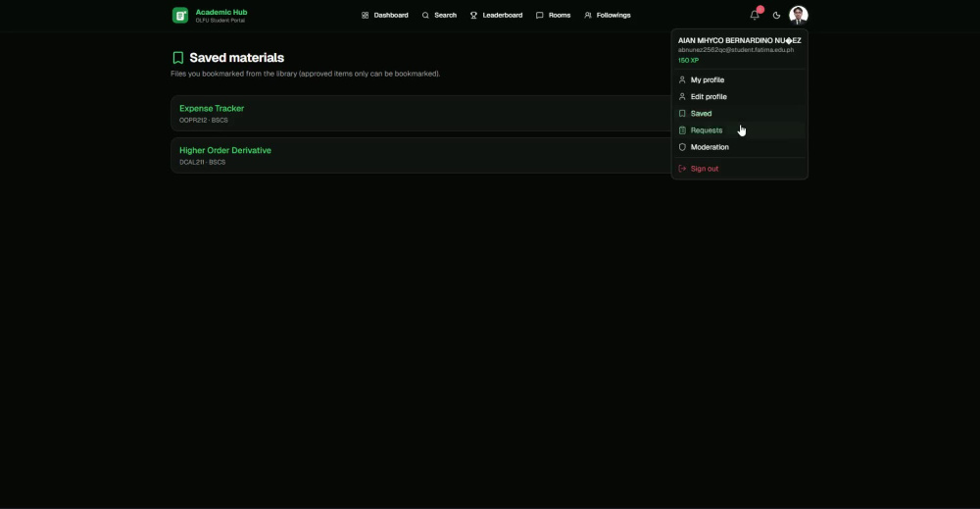The height and width of the screenshot is (509, 980).
Task: Open the Rooms page
Action: pos(553,15)
